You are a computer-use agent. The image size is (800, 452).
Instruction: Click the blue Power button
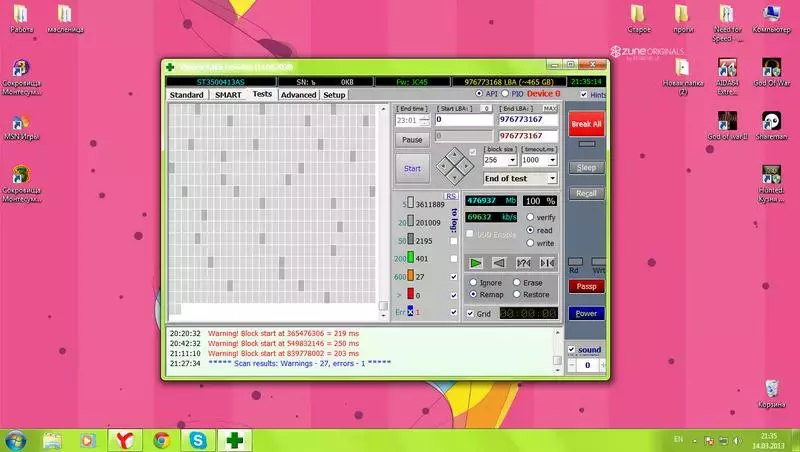point(586,314)
